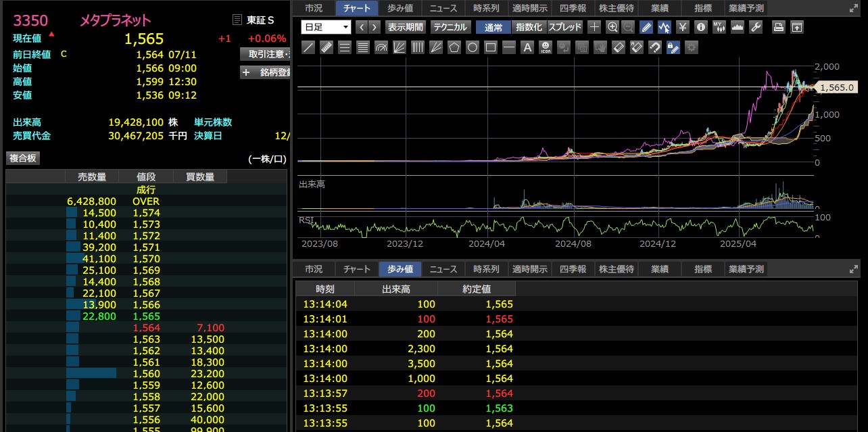Open chart settings with the wrench icon
Image resolution: width=868 pixels, height=432 pixels.
pos(756,27)
